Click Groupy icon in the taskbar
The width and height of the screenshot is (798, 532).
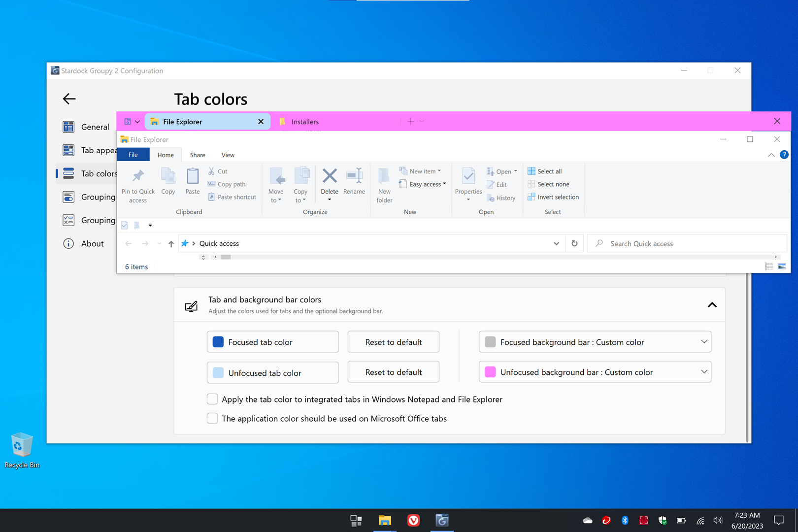pos(442,520)
